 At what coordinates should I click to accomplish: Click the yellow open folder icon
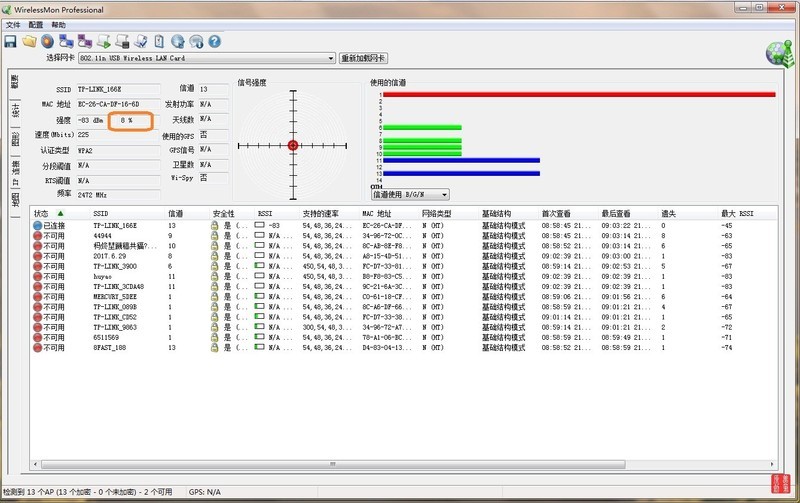point(29,41)
